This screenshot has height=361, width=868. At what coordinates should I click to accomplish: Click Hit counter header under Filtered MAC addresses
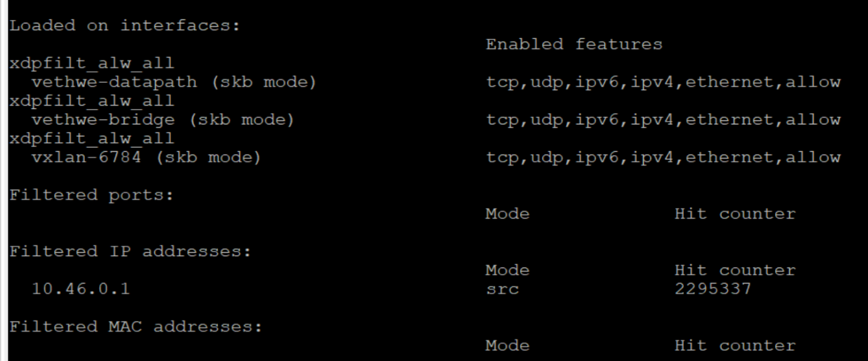[x=735, y=346]
